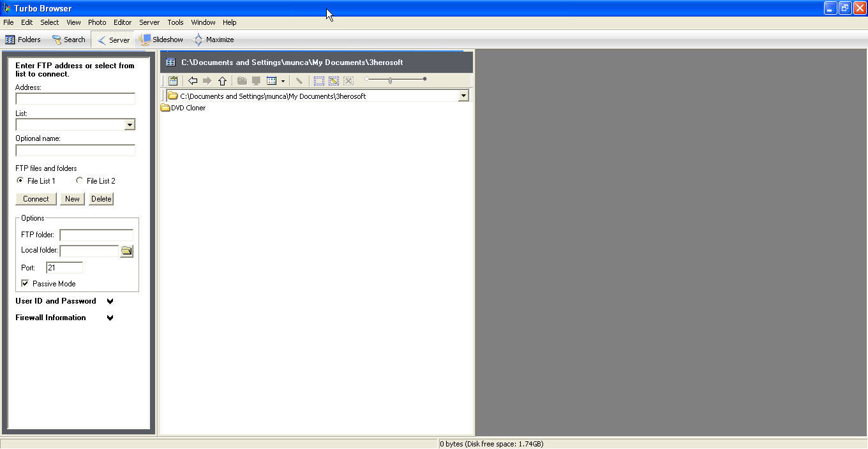This screenshot has width=868, height=449.
Task: Open the Search panel
Action: [68, 39]
